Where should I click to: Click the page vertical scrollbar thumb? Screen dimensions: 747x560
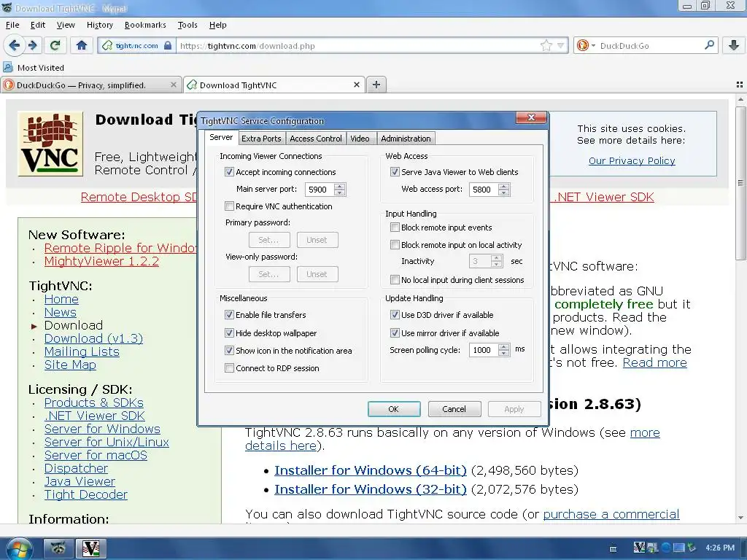point(740,183)
